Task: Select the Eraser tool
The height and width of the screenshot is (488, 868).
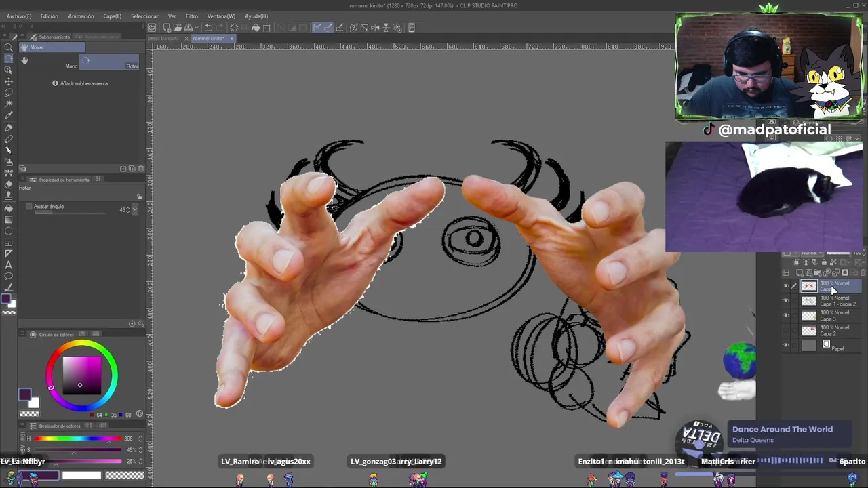Action: 9,185
